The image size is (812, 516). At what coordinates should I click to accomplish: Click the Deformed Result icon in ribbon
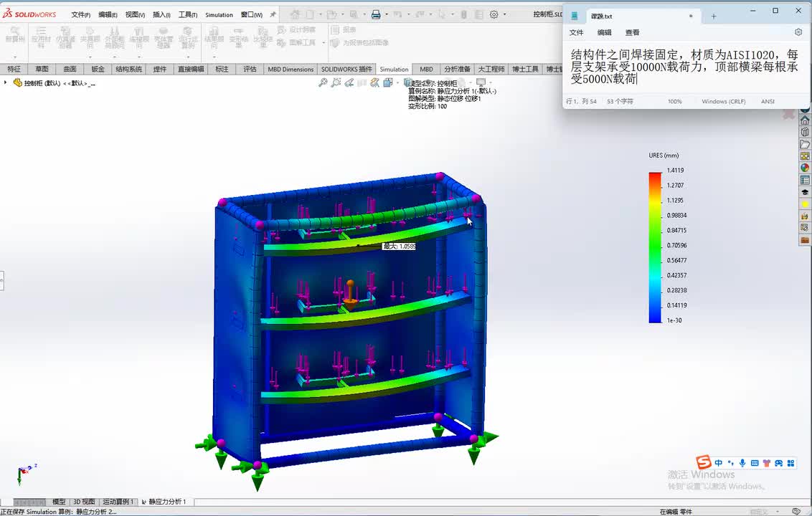coord(239,38)
